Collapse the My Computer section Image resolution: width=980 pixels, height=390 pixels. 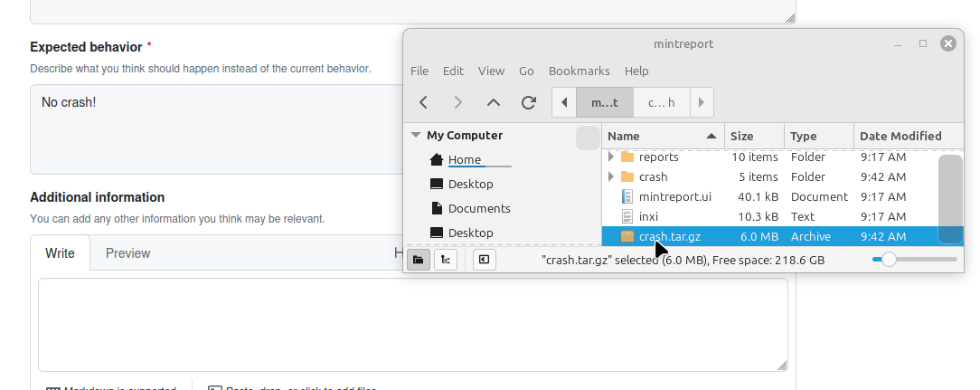click(416, 135)
